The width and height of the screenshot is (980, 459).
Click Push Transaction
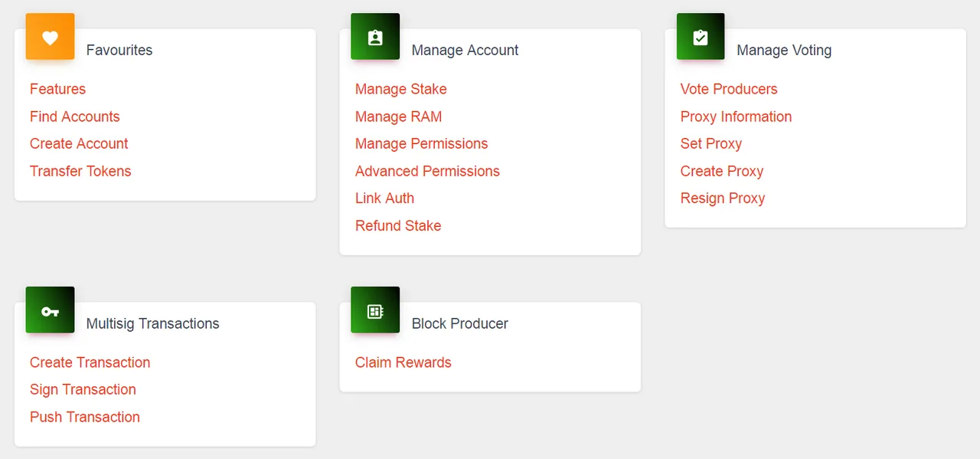point(85,417)
